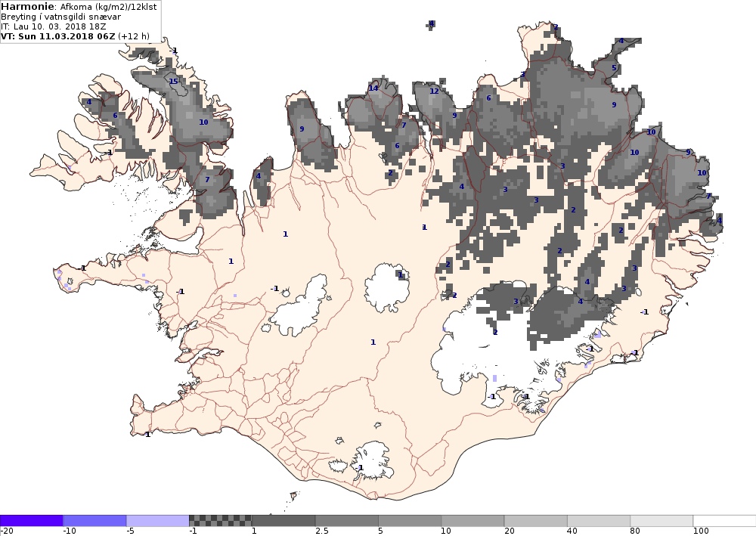Click the near-white 80 to 100 legend swatch
Screen dimensions: 756x536
point(661,521)
